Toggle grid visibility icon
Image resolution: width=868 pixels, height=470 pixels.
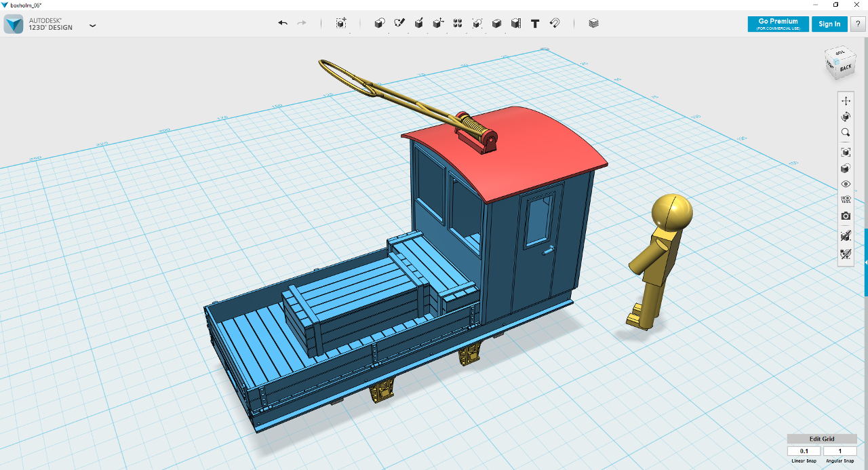pos(846,200)
